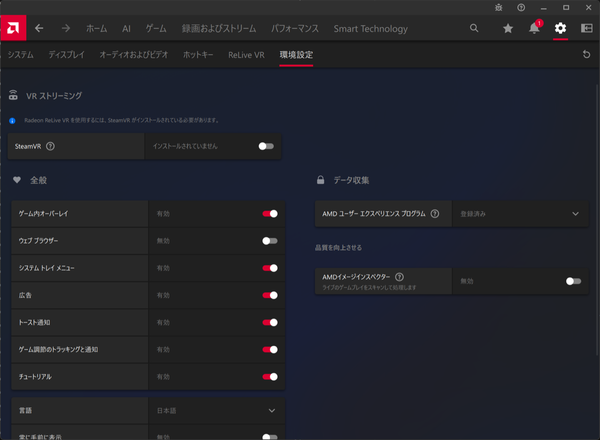This screenshot has height=440, width=600.
Task: Click the settings gear icon
Action: click(560, 28)
